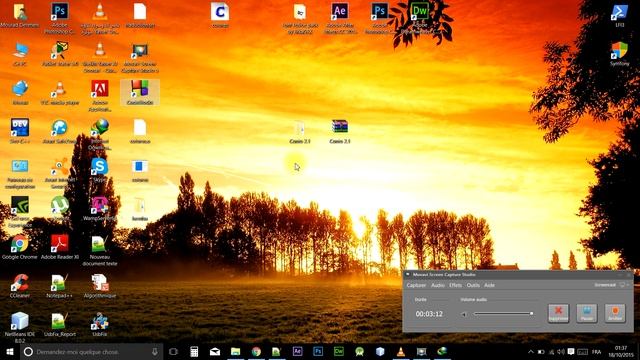This screenshot has width=640, height=360.
Task: Stop the recording with the Arrêter button
Action: pyautogui.click(x=615, y=313)
